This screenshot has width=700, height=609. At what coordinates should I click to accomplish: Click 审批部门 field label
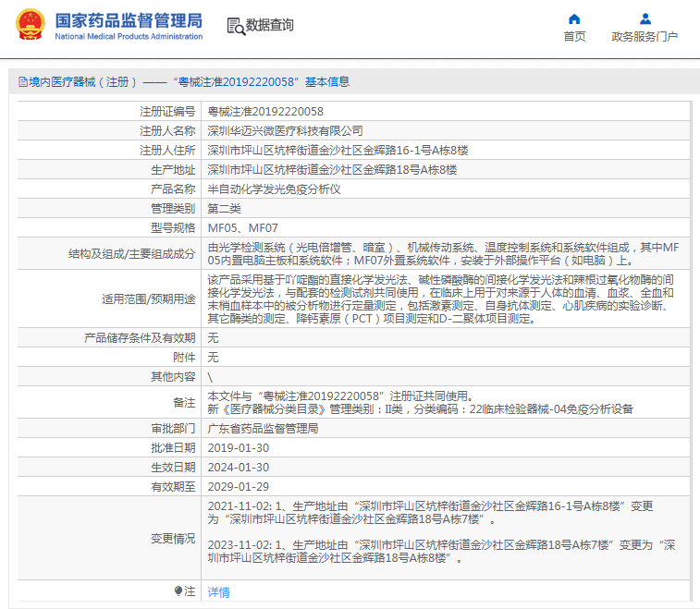click(173, 429)
